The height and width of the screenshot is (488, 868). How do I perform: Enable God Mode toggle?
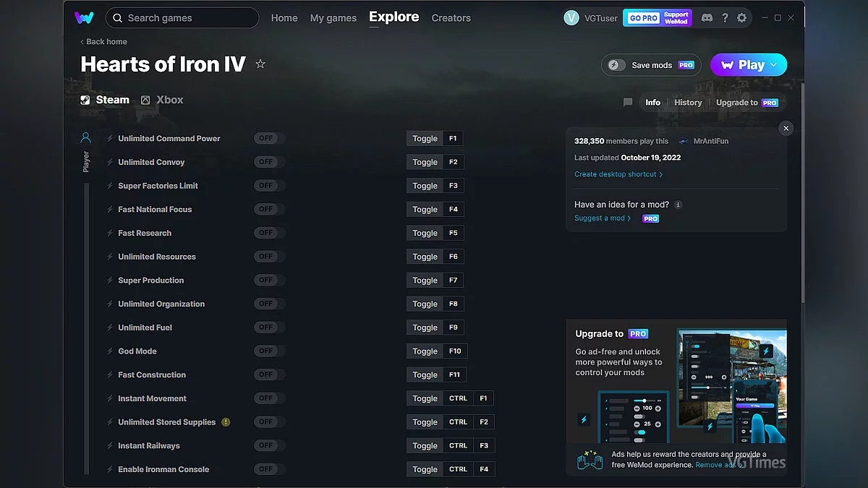click(x=269, y=351)
